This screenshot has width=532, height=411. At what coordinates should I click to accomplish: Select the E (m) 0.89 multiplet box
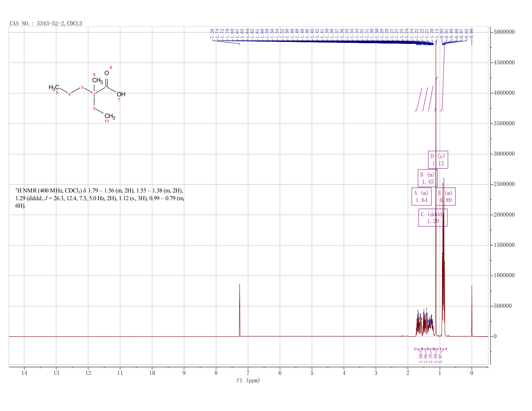pyautogui.click(x=446, y=196)
